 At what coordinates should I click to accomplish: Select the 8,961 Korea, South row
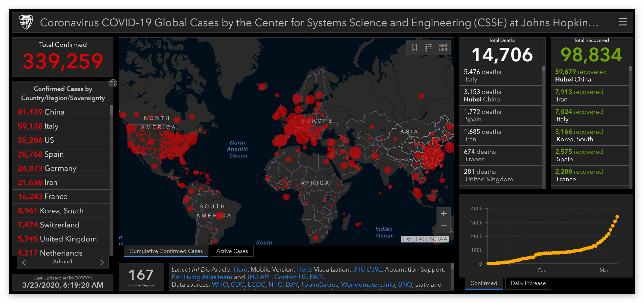click(x=61, y=211)
